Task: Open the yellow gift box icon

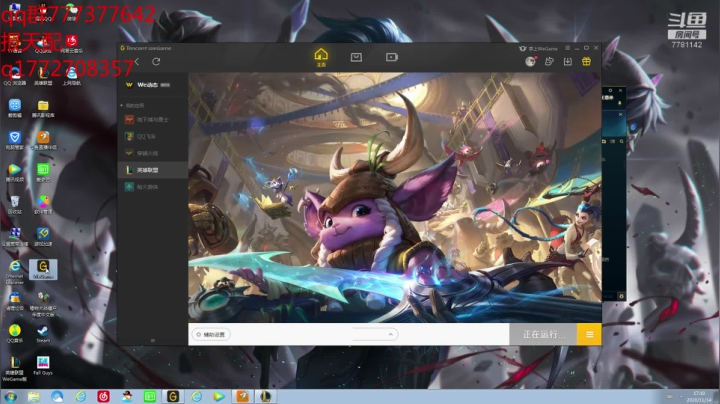Action: [586, 62]
